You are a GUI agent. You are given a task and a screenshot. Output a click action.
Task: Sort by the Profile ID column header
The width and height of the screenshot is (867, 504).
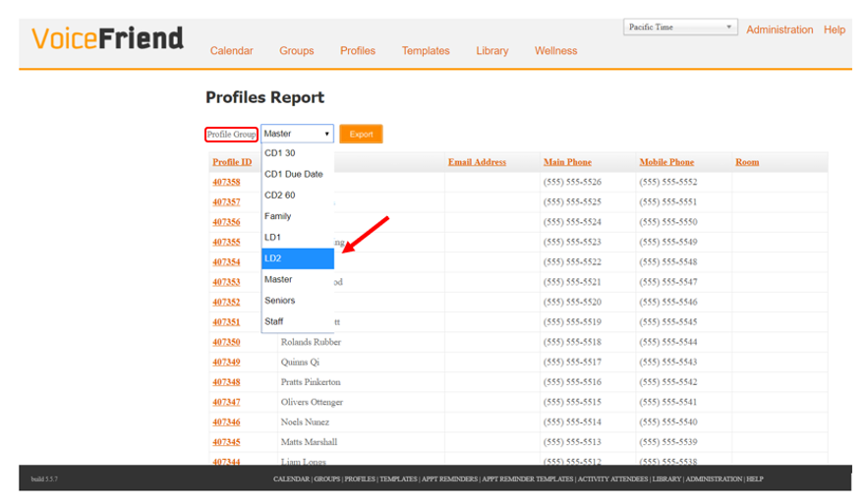pyautogui.click(x=232, y=162)
